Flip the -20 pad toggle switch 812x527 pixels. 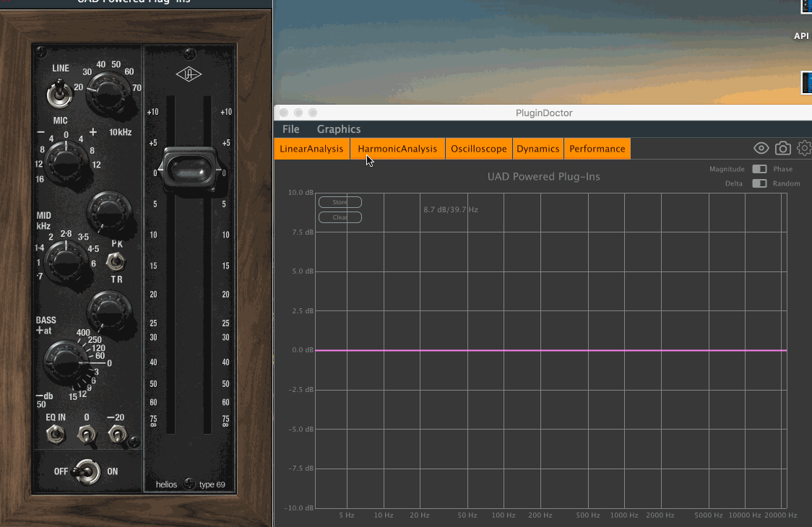point(118,435)
